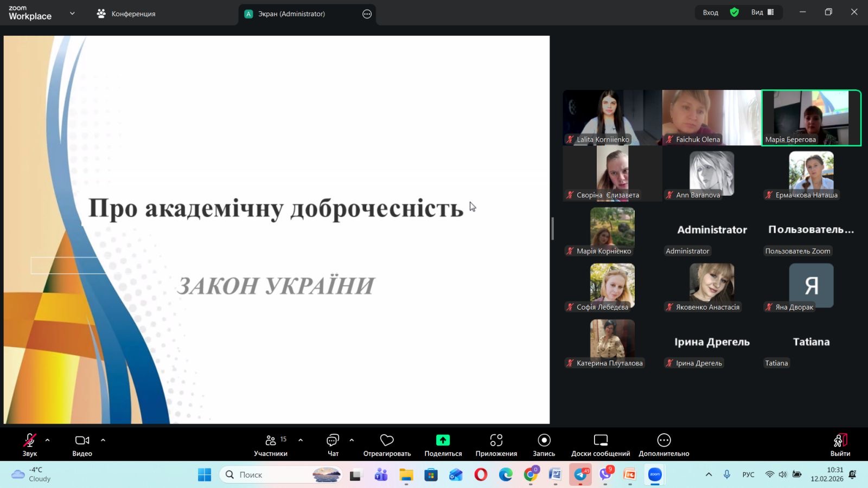
Task: Open the Участники participants list
Action: coord(271,440)
